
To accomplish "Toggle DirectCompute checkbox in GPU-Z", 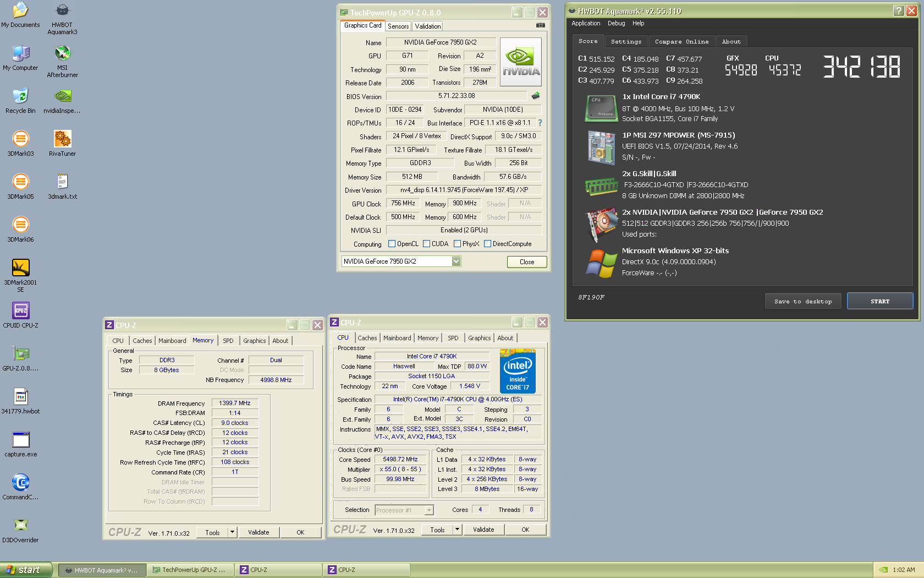I will pyautogui.click(x=487, y=244).
